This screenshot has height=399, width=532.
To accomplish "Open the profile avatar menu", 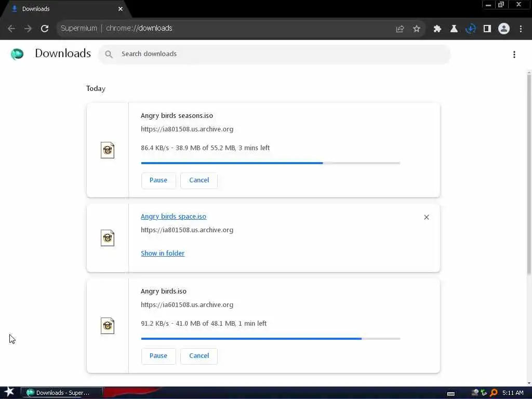I will pos(504,29).
